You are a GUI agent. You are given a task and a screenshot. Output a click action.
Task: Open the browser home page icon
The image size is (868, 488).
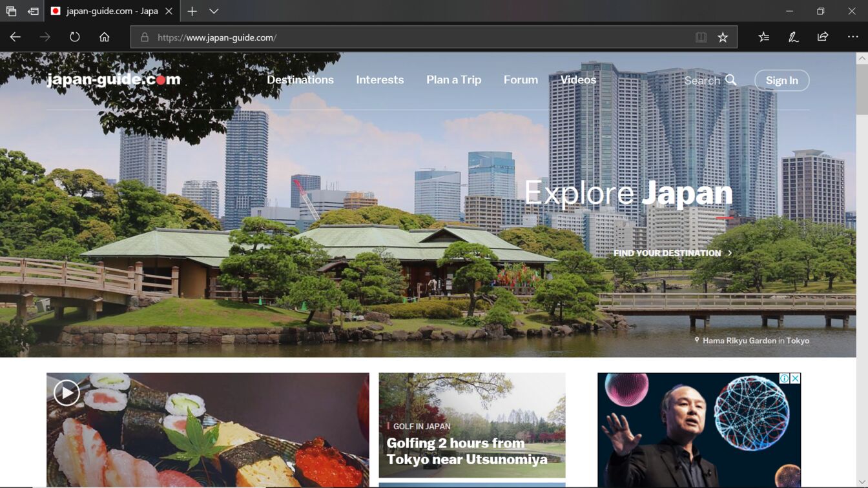pyautogui.click(x=105, y=37)
